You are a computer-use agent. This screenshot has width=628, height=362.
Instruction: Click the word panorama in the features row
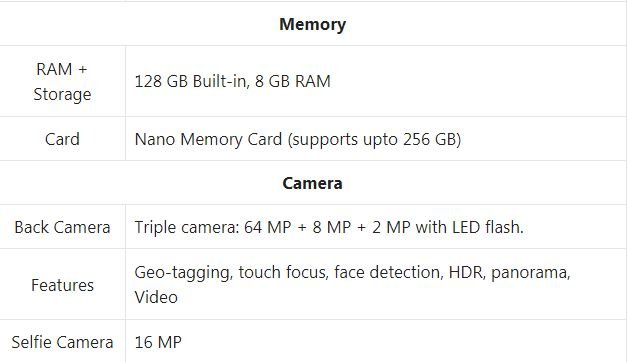point(530,273)
